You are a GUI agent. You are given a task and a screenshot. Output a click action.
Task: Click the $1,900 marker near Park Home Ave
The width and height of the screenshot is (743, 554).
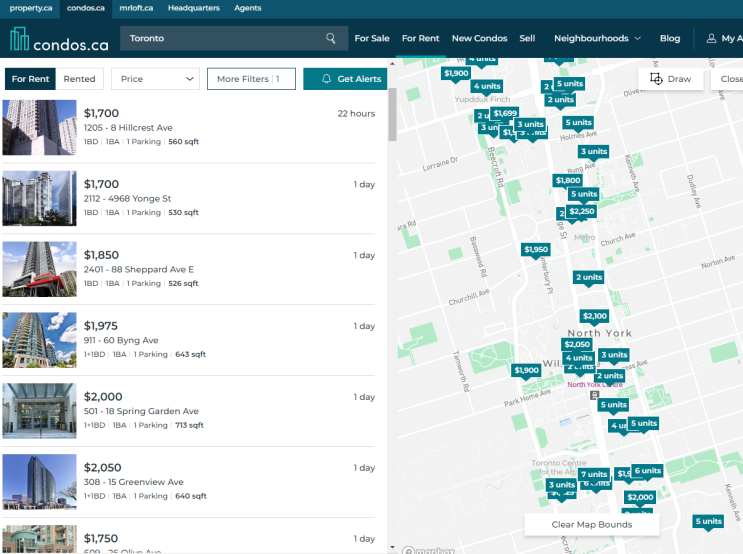526,371
